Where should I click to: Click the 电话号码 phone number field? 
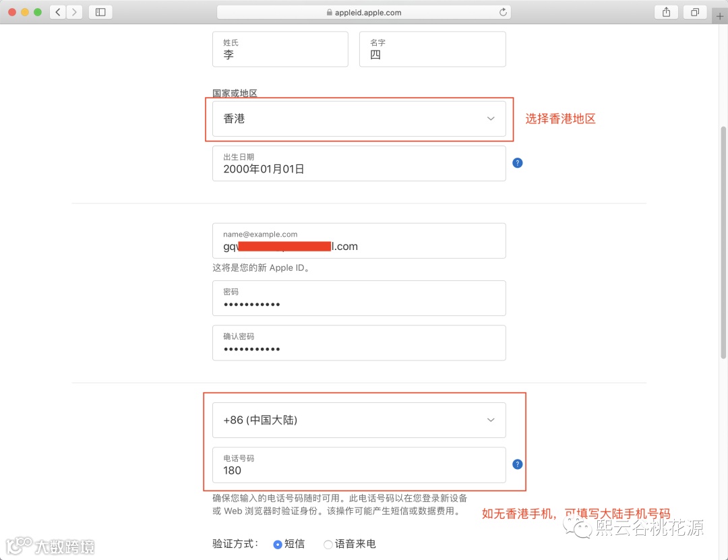(x=359, y=465)
